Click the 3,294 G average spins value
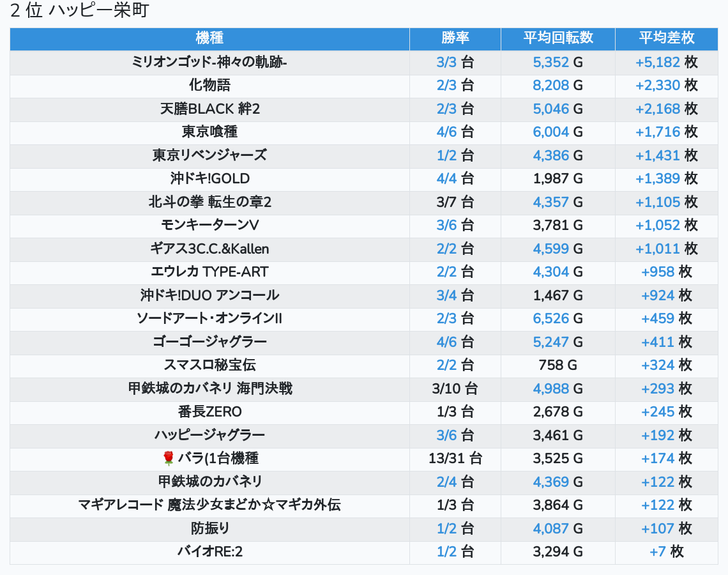Image resolution: width=728 pixels, height=575 pixels. (x=557, y=552)
